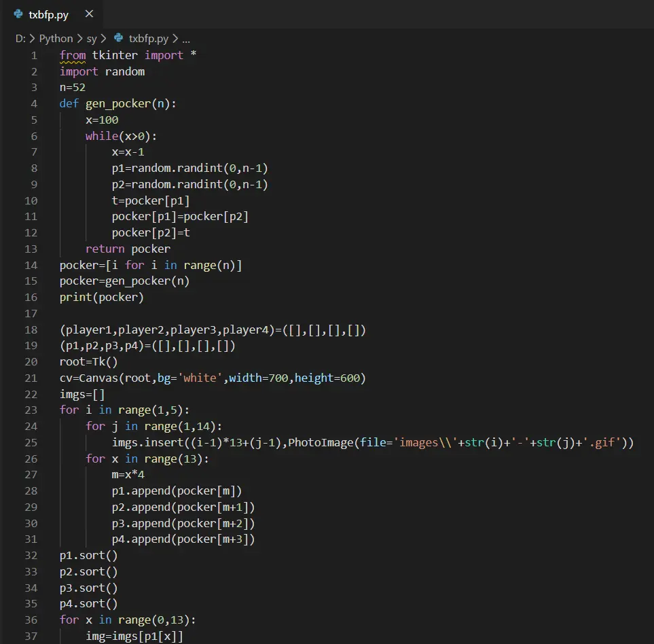Viewport: 654px width, 644px height.
Task: Click 'p2.append(pocker[m+1])' line
Action: pyautogui.click(x=183, y=507)
